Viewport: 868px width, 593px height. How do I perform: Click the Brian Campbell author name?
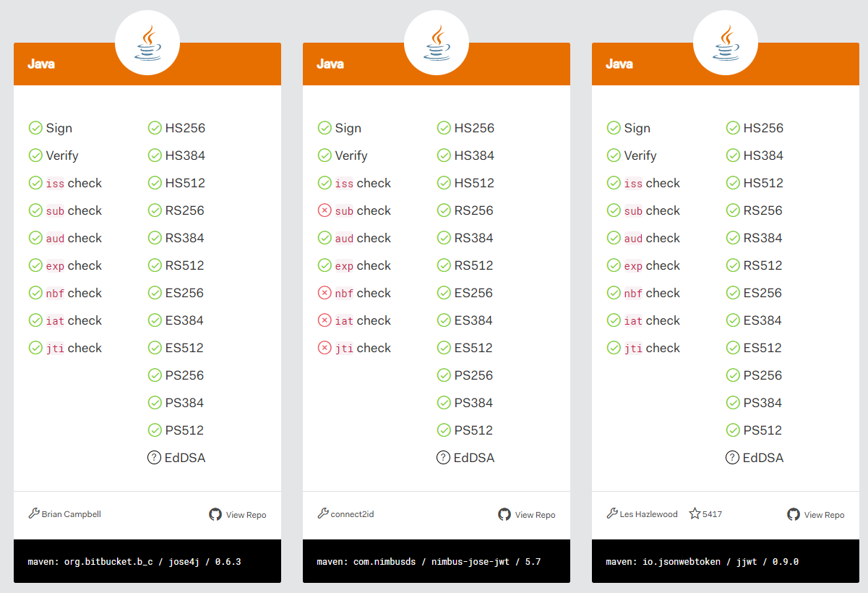coord(72,514)
